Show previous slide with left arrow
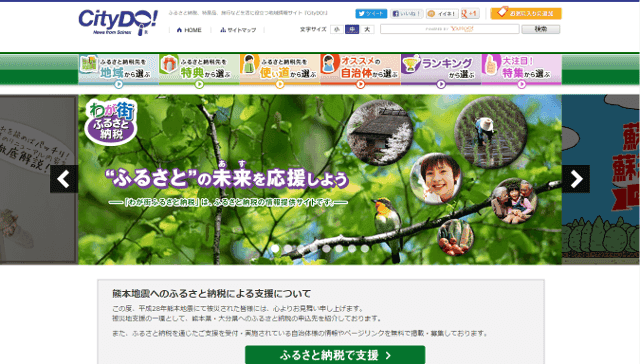 [64, 179]
